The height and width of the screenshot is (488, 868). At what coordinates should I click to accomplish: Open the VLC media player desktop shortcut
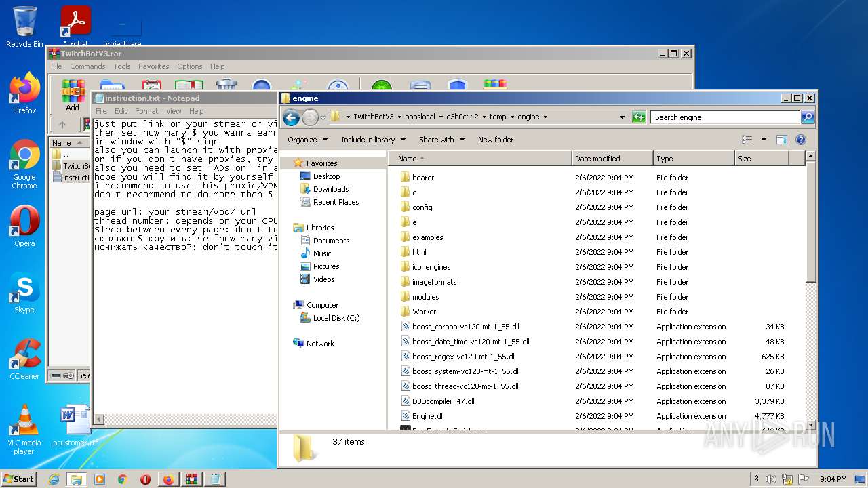click(x=24, y=430)
